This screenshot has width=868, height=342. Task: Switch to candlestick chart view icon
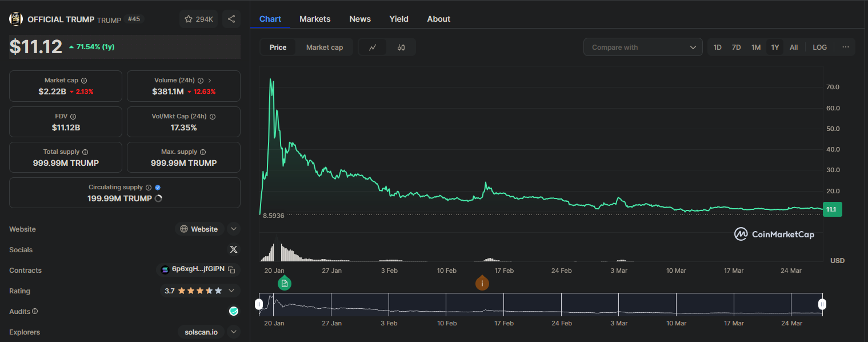[401, 47]
